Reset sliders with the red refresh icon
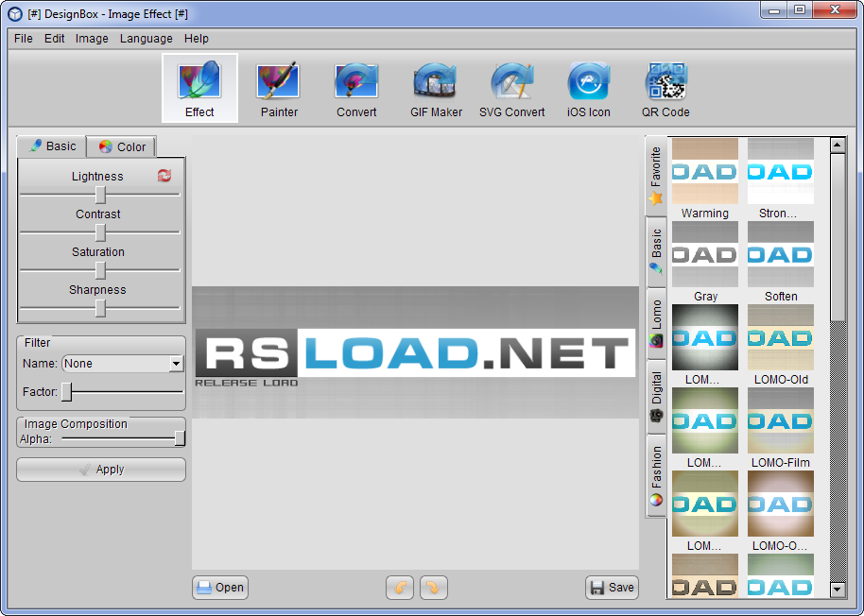The height and width of the screenshot is (616, 864). 164,176
